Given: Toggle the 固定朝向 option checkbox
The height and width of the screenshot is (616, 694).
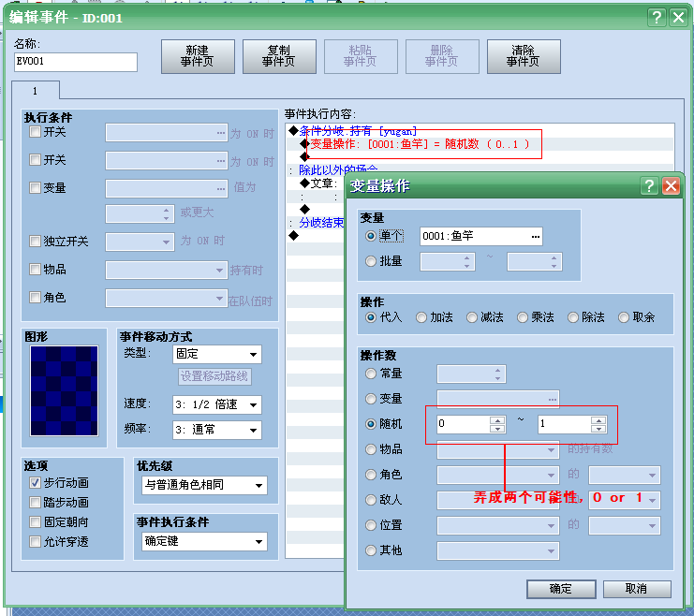Looking at the screenshot, I should (35, 521).
